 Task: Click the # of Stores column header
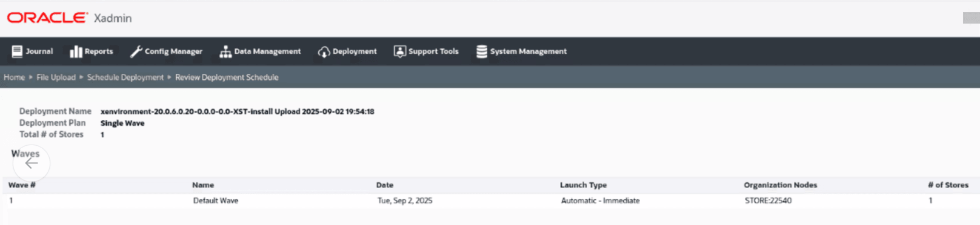(948, 185)
